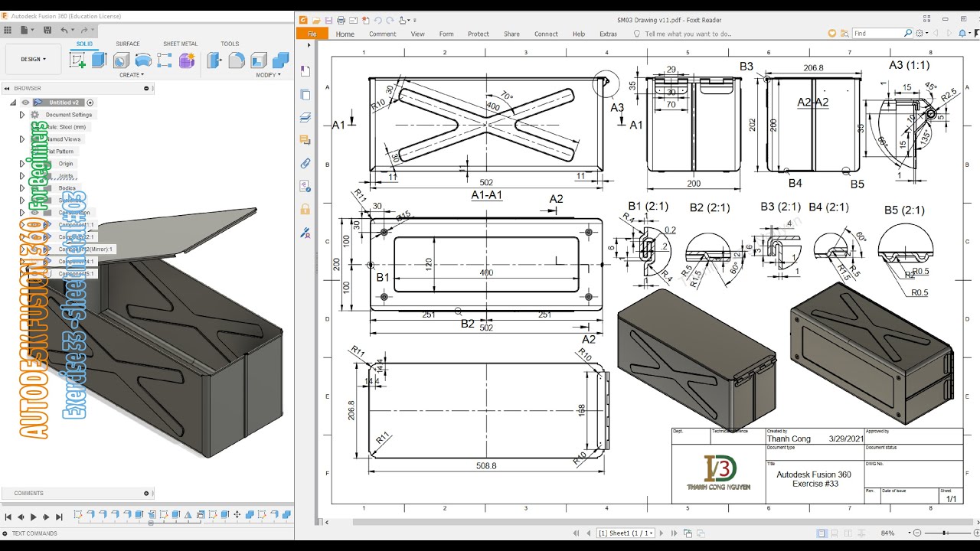This screenshot has width=980, height=551.
Task: Expand the Joints node
Action: [22, 176]
